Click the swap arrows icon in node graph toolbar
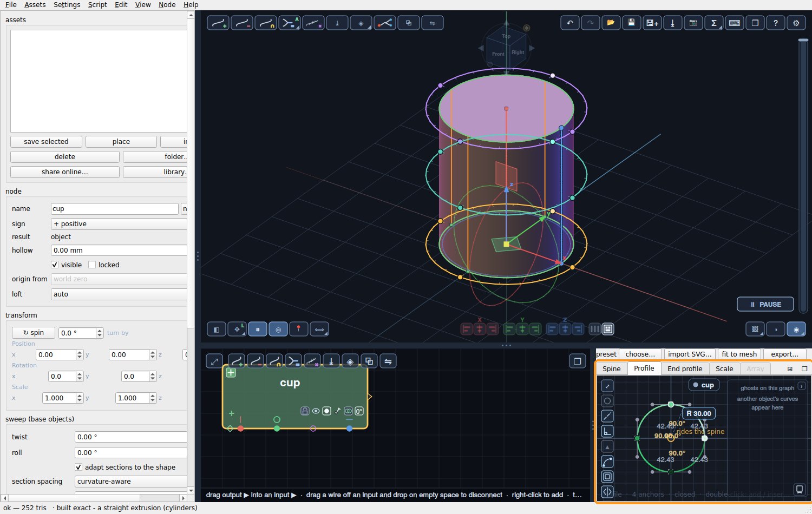 [x=388, y=361]
